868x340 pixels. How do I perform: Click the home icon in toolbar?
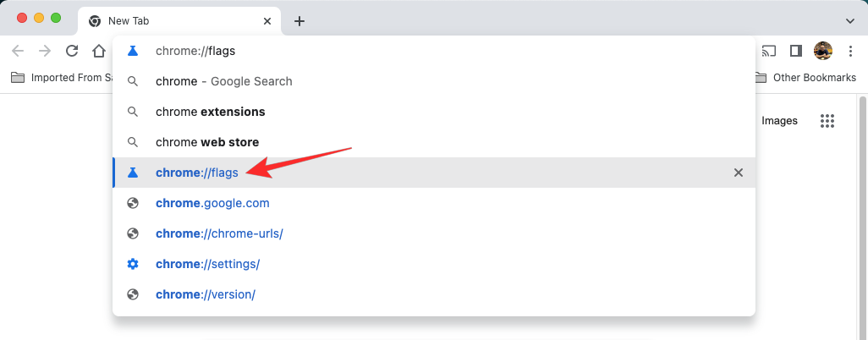(x=99, y=51)
